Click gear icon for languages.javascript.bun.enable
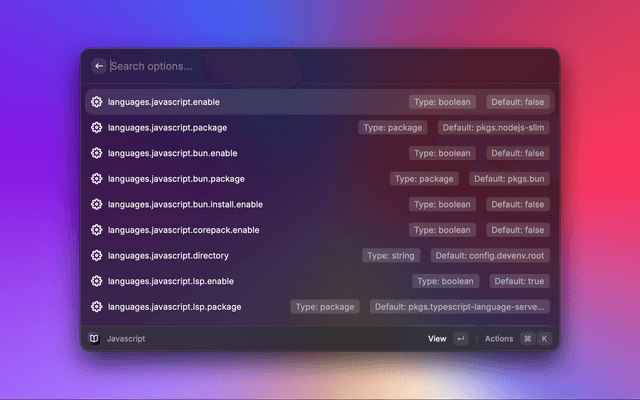The width and height of the screenshot is (640, 400). click(96, 153)
